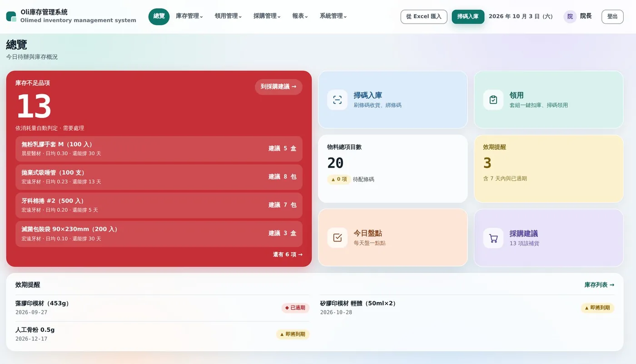This screenshot has height=364, width=636.
Task: Click 到採購建議 → button
Action: [278, 87]
